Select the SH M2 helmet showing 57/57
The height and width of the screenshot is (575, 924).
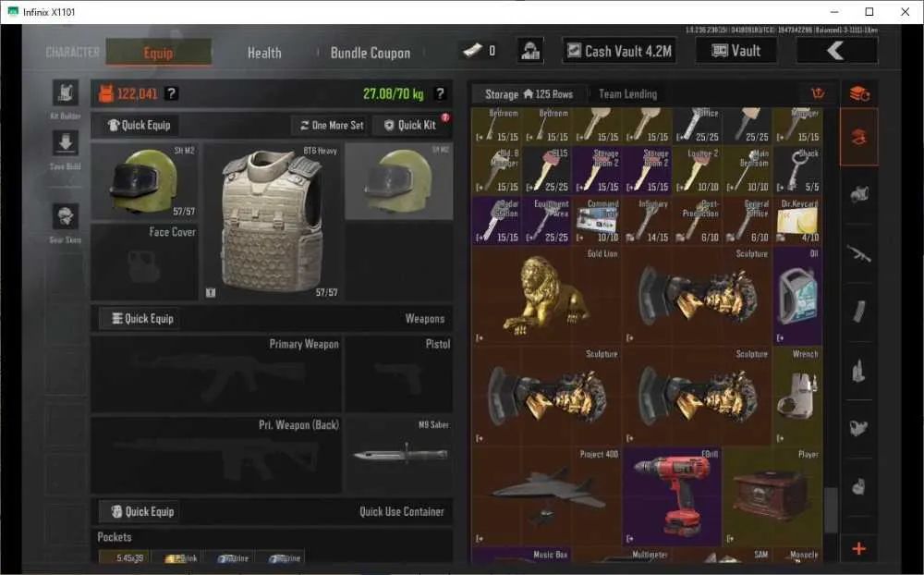coord(144,180)
